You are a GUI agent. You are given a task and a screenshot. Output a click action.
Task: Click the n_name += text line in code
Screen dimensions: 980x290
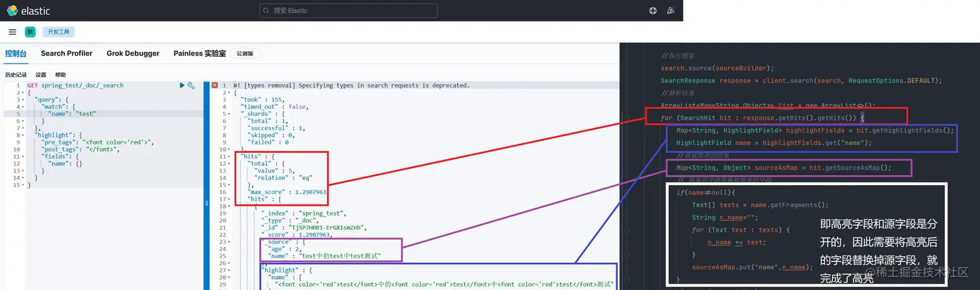[x=736, y=242]
